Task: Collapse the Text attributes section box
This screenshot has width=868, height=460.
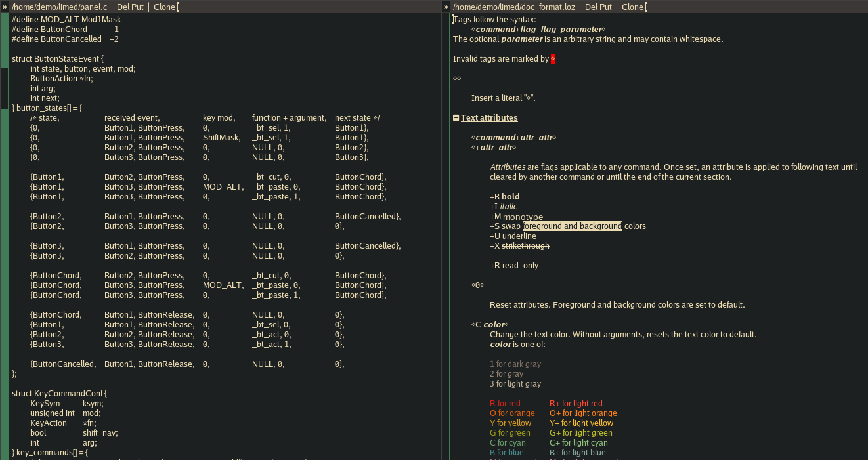Action: coord(456,118)
